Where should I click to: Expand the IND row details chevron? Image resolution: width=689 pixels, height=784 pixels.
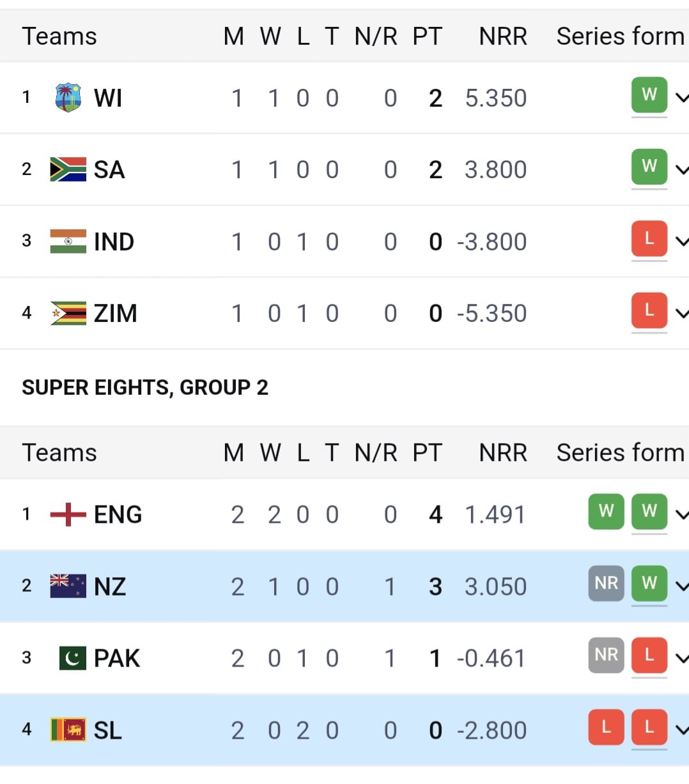(681, 242)
